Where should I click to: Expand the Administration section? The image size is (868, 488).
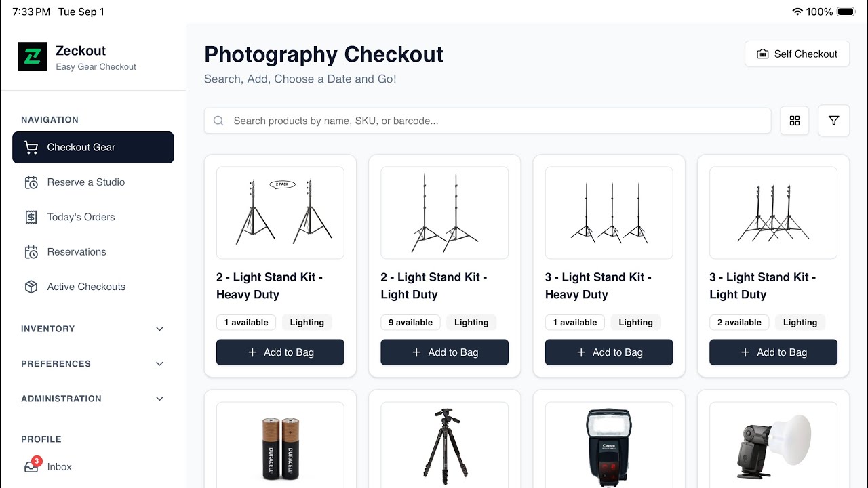coord(93,399)
